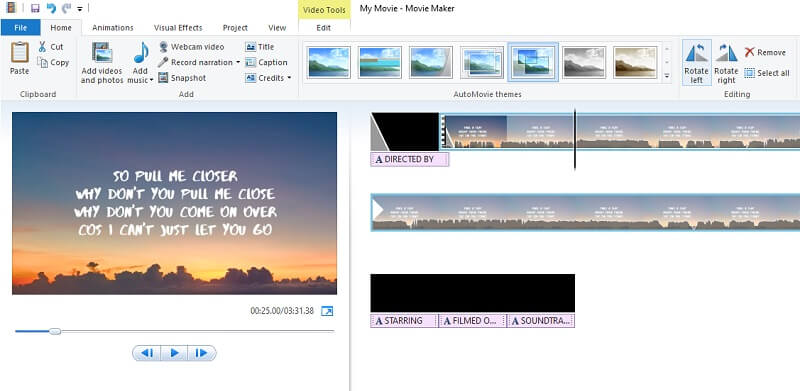The width and height of the screenshot is (800, 391).
Task: Click the timeline playhead marker
Action: pos(575,139)
